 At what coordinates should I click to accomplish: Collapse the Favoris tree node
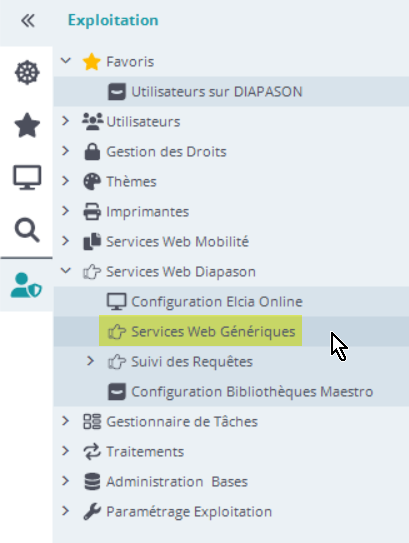65,61
